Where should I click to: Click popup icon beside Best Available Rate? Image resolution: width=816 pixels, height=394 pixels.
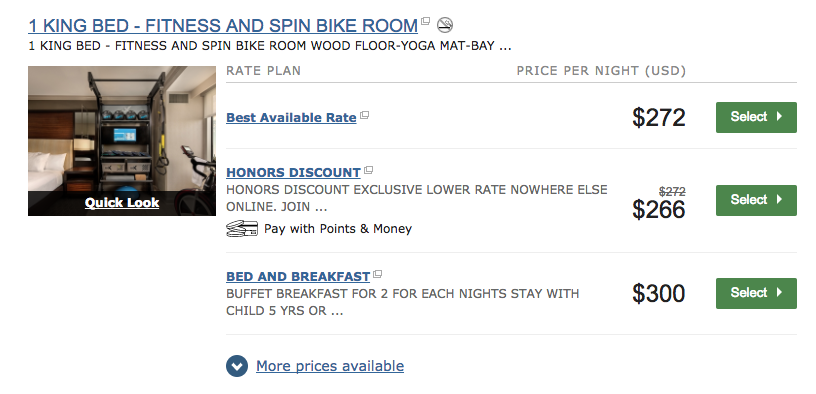[364, 115]
